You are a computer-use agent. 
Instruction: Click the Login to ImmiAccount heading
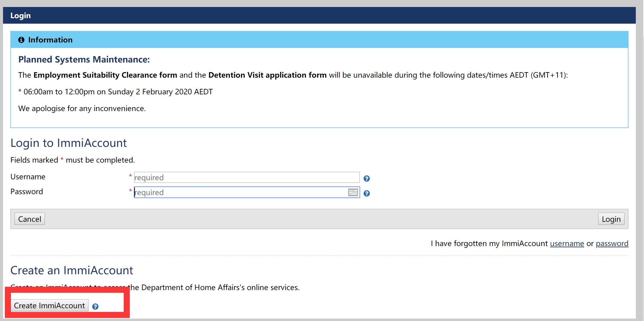pos(69,143)
